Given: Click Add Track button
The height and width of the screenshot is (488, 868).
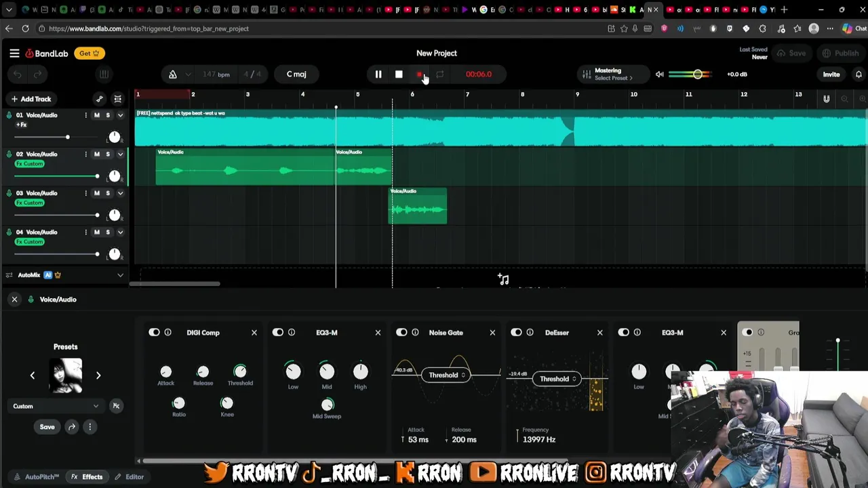Looking at the screenshot, I should pyautogui.click(x=31, y=99).
